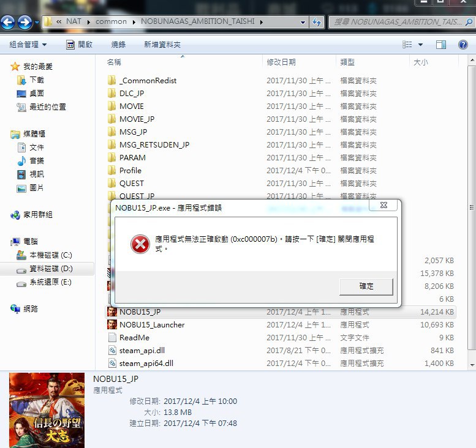Select the NOBU15_Launcher application file
Screen dimensions: 476x448
(x=152, y=325)
